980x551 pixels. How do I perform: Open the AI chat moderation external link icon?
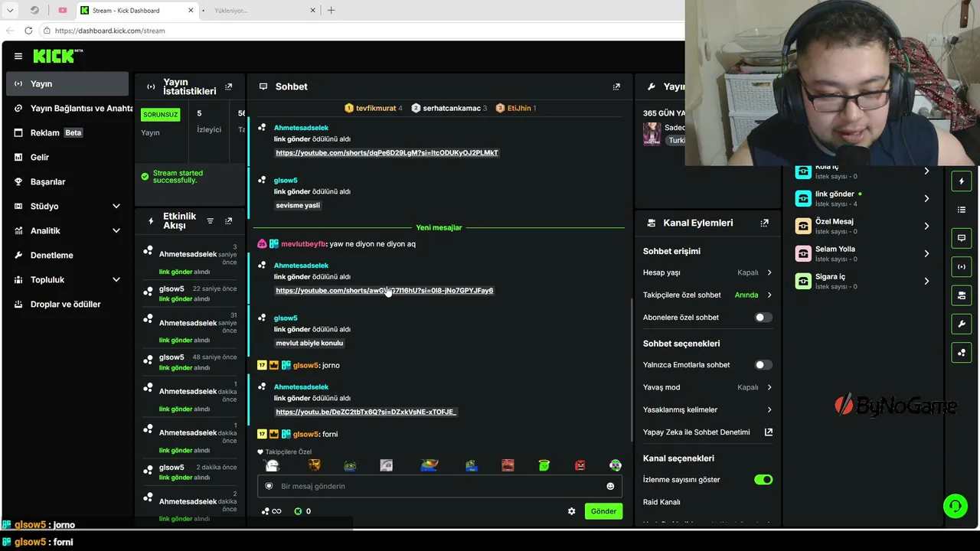coord(769,432)
